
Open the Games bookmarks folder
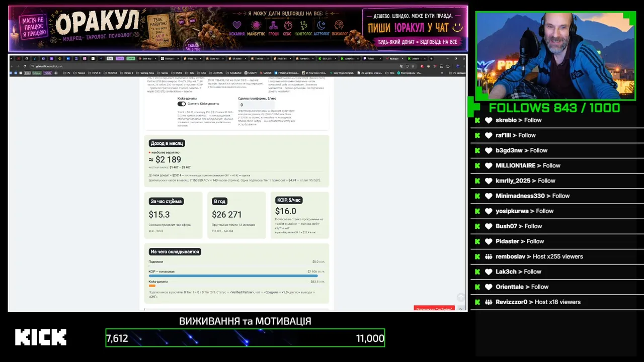point(163,73)
